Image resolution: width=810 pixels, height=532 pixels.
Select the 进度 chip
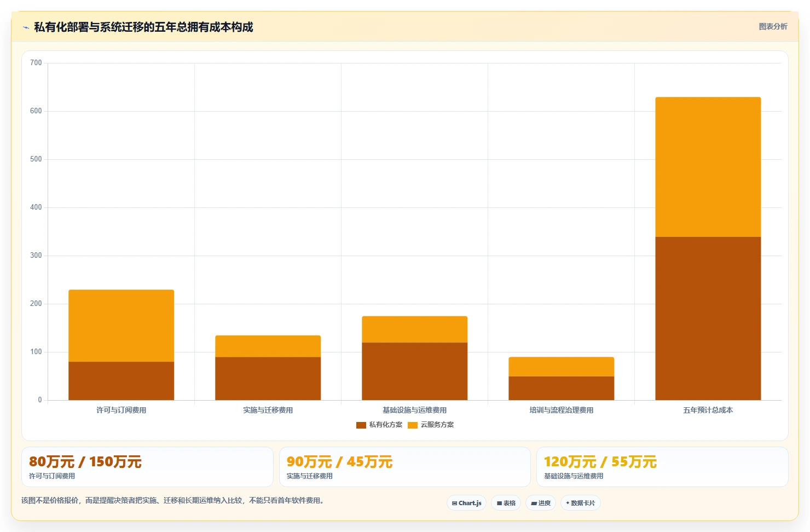541,503
